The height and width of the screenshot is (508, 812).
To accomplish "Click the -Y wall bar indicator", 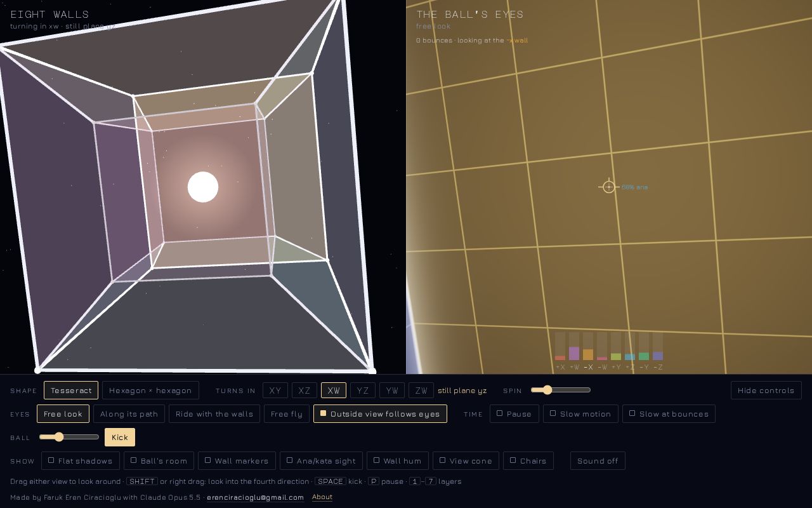I will pos(644,351).
